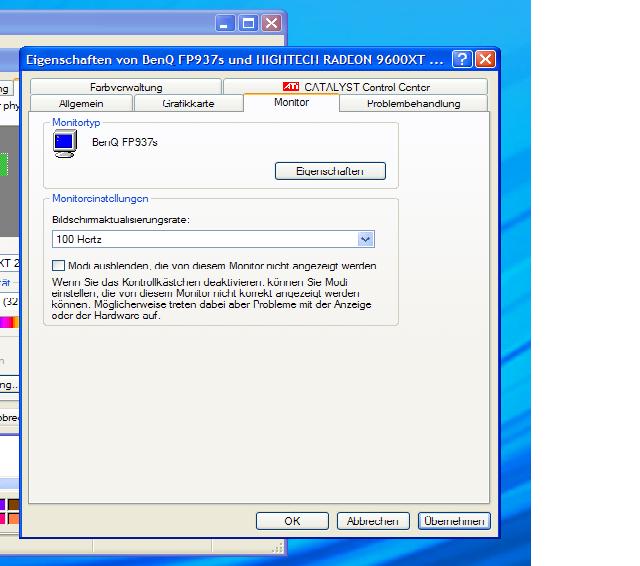Apply changes with Übernehmen button
This screenshot has width=640, height=566.
click(454, 521)
